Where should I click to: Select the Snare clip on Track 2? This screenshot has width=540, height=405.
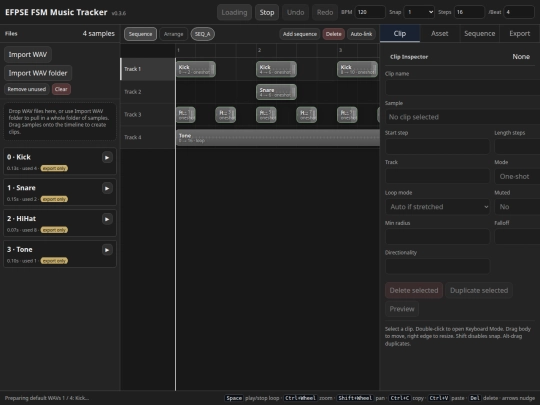276,92
